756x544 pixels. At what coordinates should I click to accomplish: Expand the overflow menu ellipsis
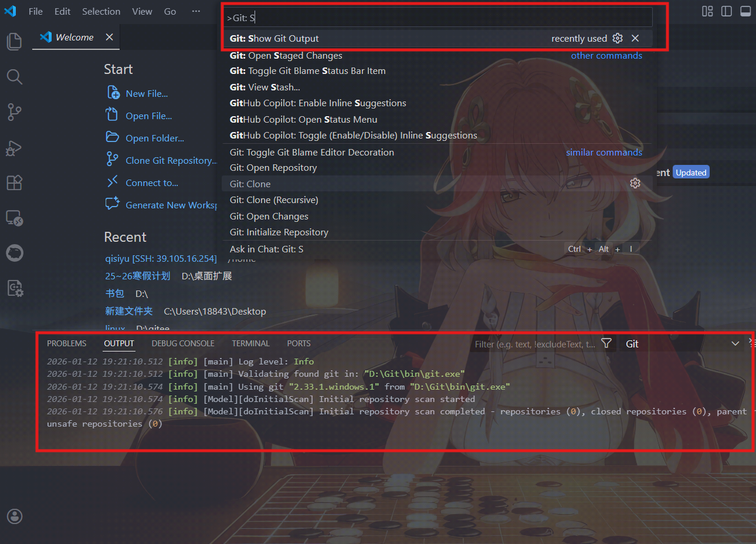tap(196, 11)
